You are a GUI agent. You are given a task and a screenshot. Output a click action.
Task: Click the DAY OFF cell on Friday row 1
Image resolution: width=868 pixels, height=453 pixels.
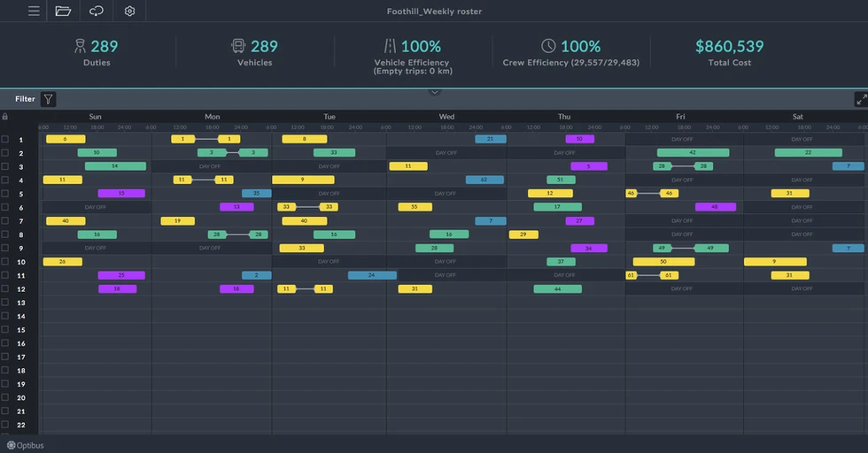pyautogui.click(x=682, y=140)
